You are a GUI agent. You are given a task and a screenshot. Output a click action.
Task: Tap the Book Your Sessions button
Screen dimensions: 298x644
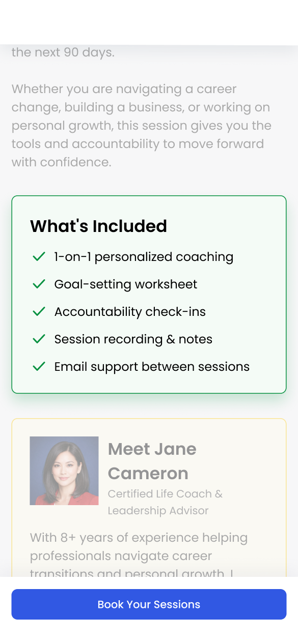(x=149, y=604)
